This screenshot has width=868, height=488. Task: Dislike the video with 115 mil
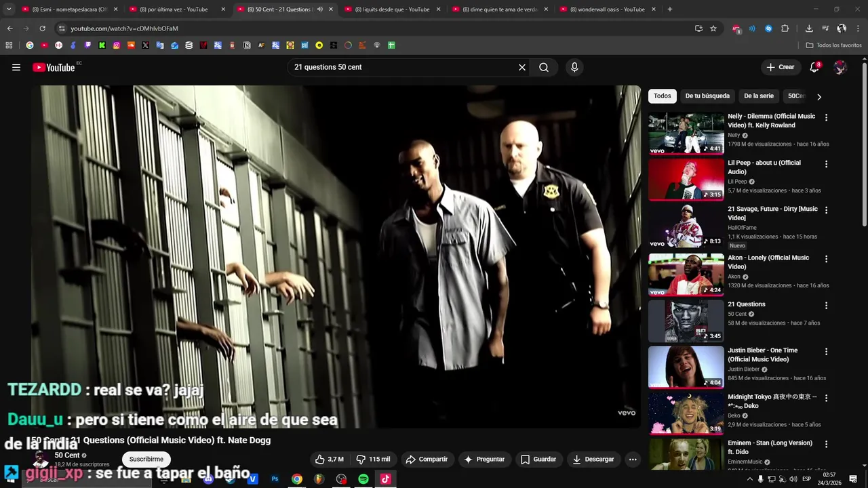click(373, 460)
